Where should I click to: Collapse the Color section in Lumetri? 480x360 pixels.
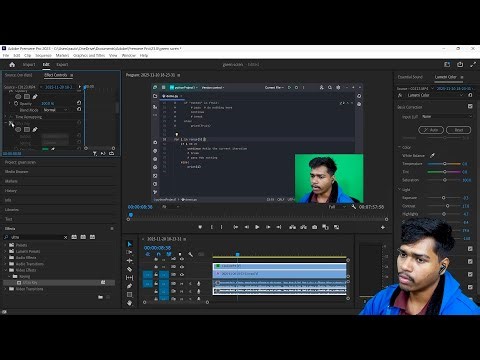(399, 147)
